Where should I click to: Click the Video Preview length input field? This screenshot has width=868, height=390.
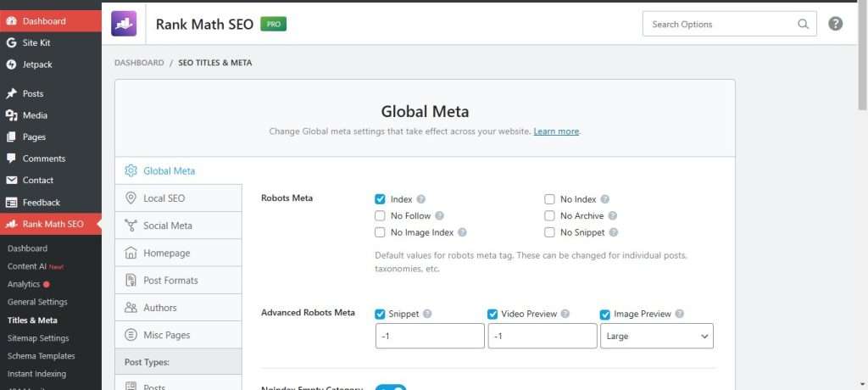542,337
